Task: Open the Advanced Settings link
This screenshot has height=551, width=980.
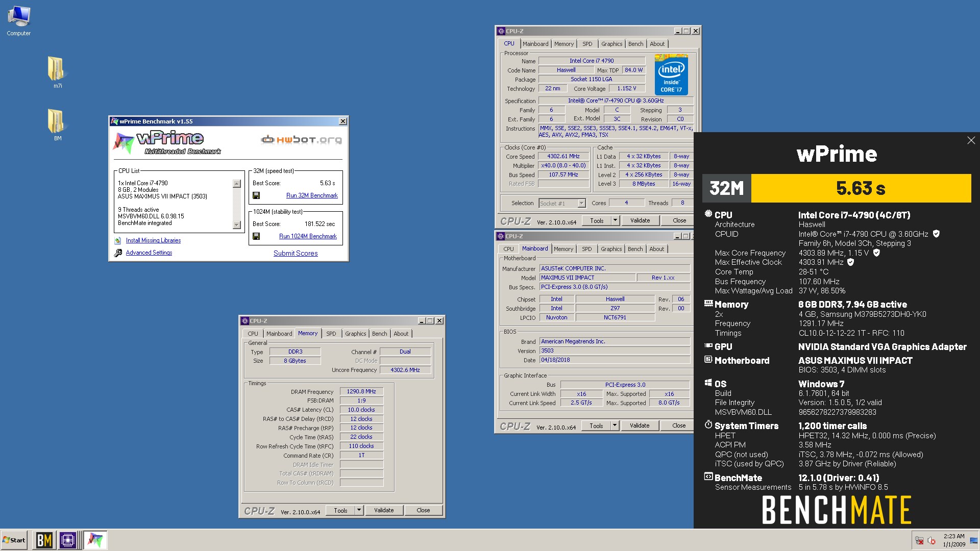Action: pos(149,253)
